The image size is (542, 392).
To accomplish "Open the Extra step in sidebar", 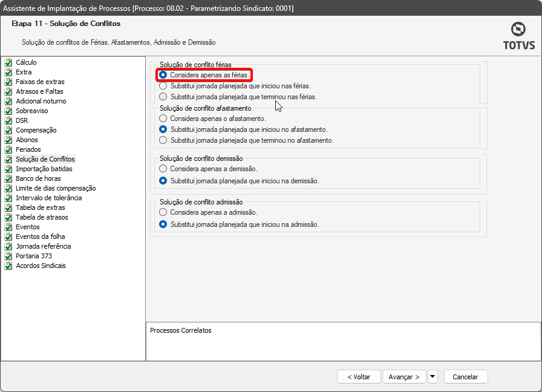I will (x=24, y=72).
